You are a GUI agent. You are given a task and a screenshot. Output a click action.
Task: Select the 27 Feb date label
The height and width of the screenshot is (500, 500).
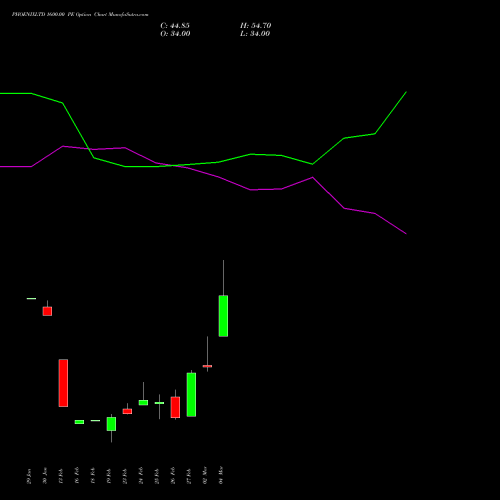pyautogui.click(x=189, y=476)
